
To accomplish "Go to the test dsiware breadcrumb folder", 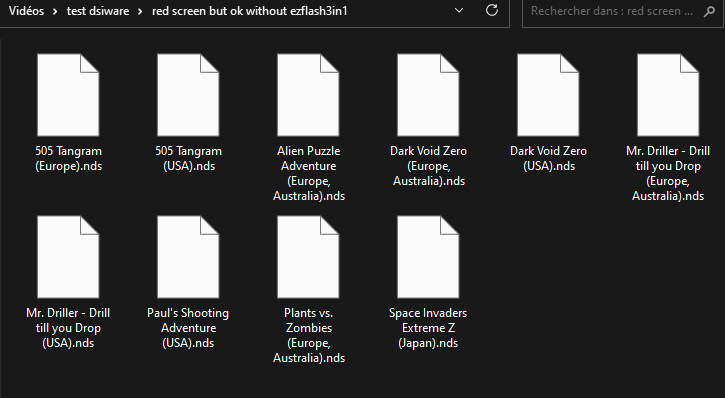I will 98,11.
